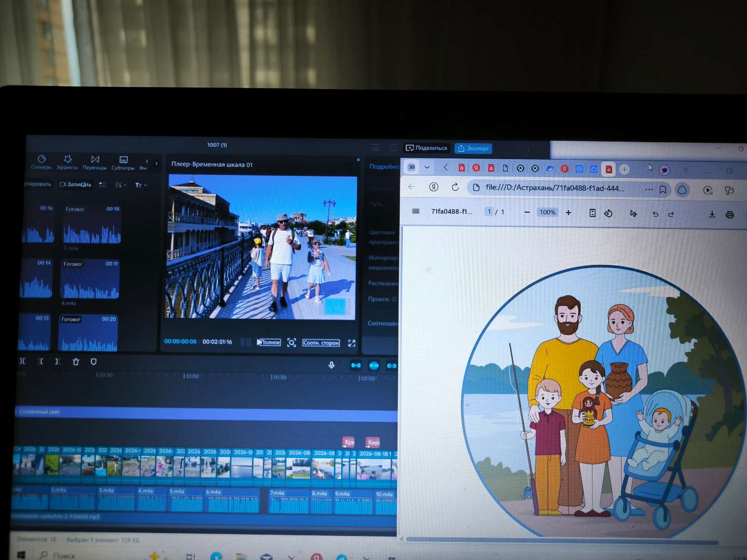Screen dimensions: 747x560
Task: Select the PDF draw annotation tool
Action: pyautogui.click(x=633, y=214)
